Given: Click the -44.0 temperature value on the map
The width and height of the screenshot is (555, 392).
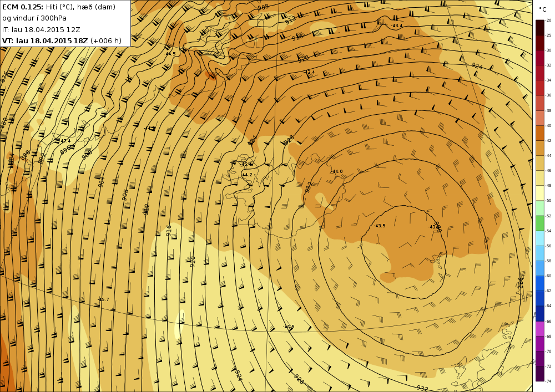Looking at the screenshot, I should tap(337, 171).
